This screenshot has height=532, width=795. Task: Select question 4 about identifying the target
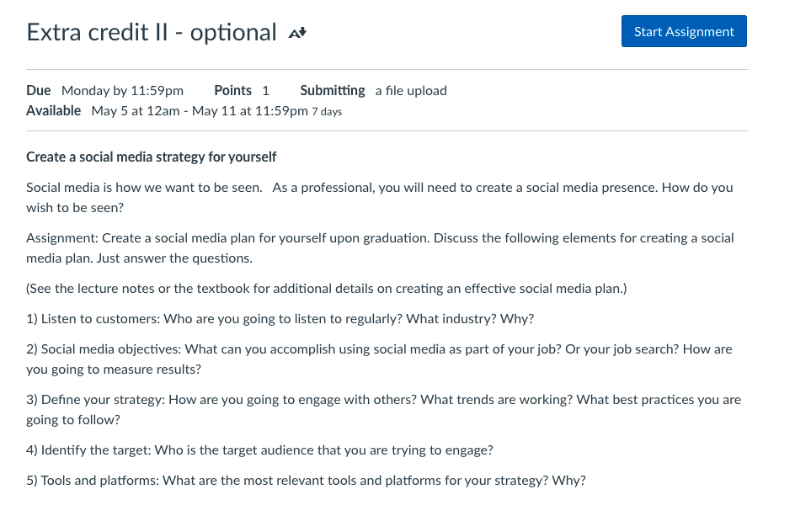click(259, 450)
